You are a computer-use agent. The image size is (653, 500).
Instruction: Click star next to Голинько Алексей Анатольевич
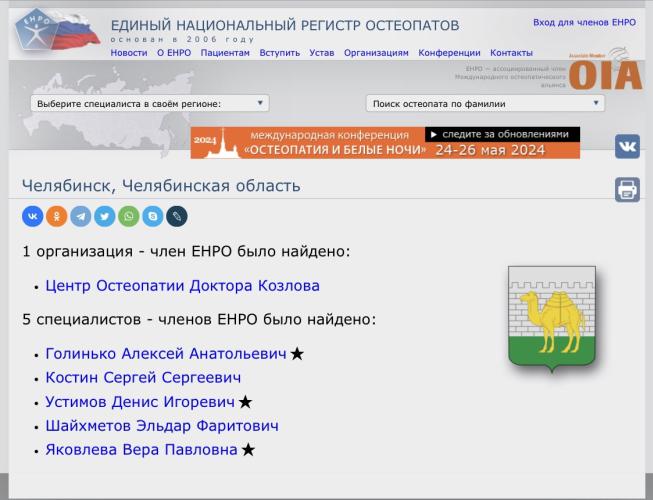tap(297, 354)
